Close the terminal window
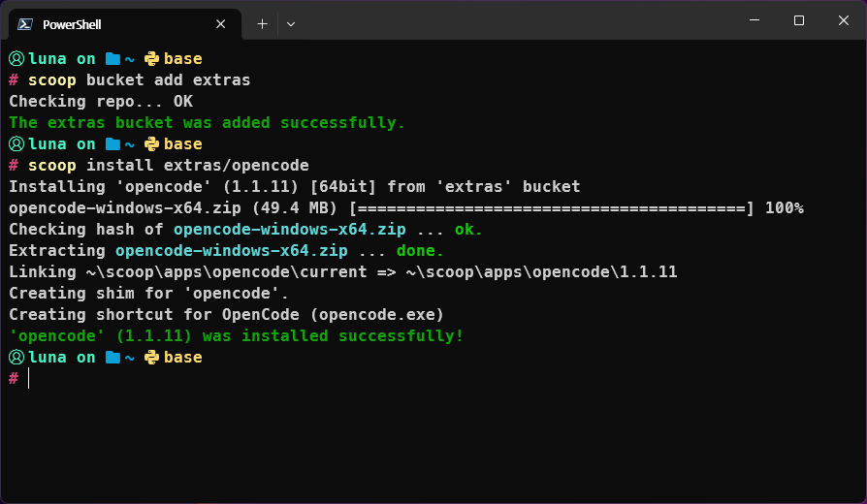The width and height of the screenshot is (867, 504). pos(843,20)
